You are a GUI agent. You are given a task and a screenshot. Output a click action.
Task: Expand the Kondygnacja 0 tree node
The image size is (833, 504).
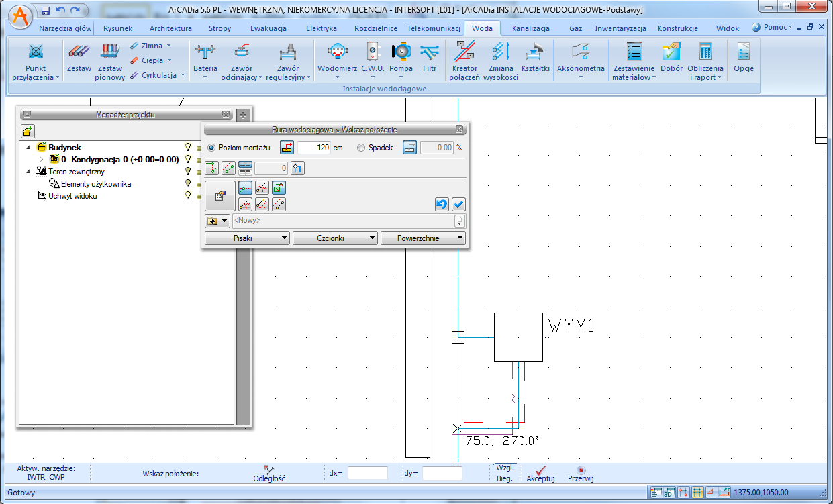41,159
